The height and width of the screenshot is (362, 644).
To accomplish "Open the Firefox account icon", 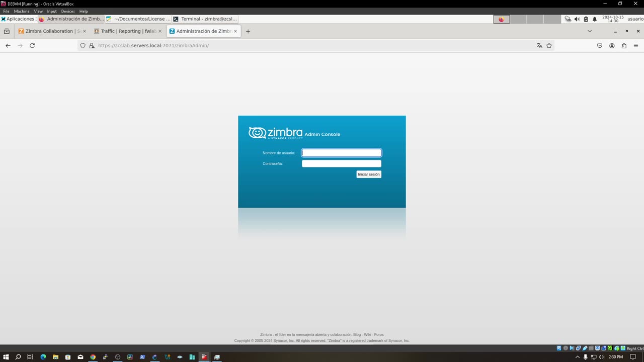I will tap(612, 46).
